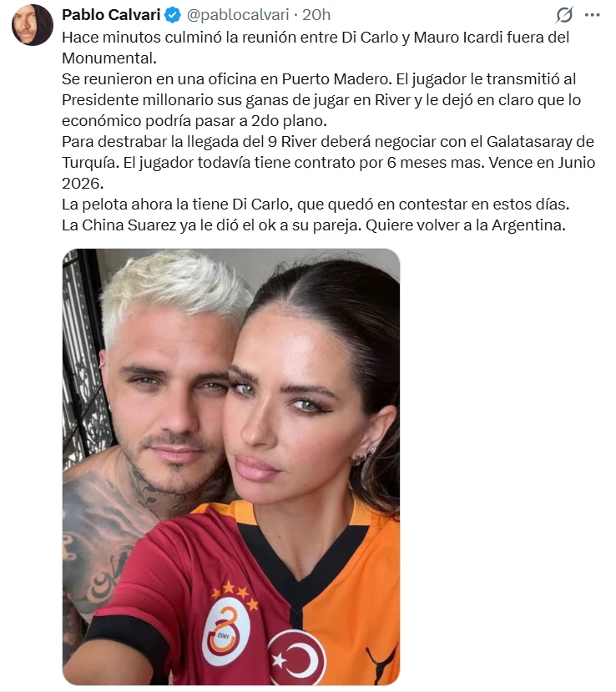Click the gold stars above the crest
Screen dimensions: 616x692
[x=235, y=593]
